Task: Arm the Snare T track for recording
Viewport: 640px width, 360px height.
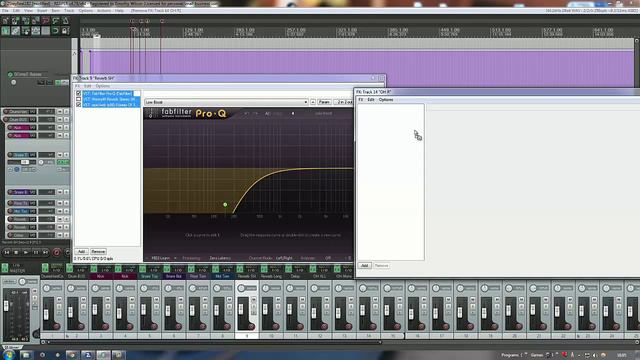Action: pos(10,155)
